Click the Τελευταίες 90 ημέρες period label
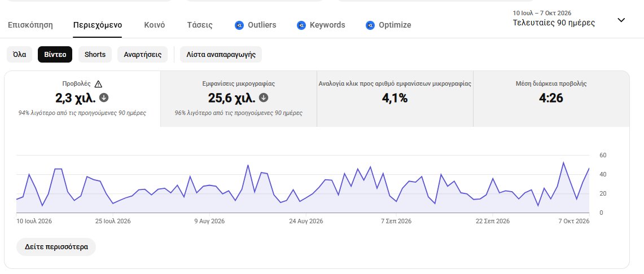Viewport: 644px width, 274px height. 554,23
